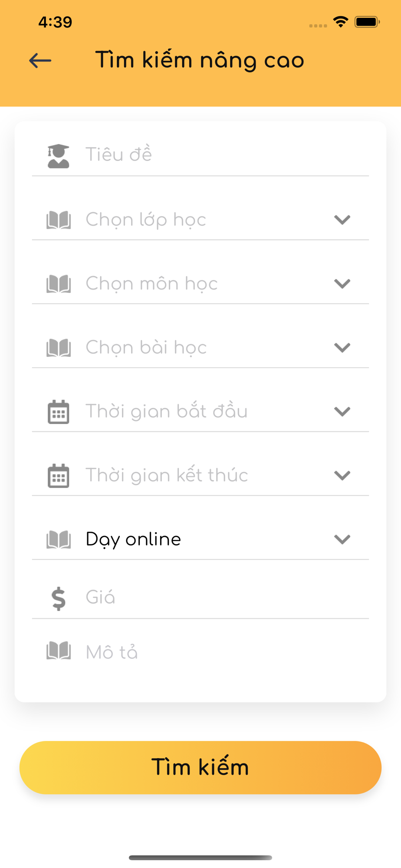Open the Thời gian bắt đầu chevron

(x=342, y=411)
